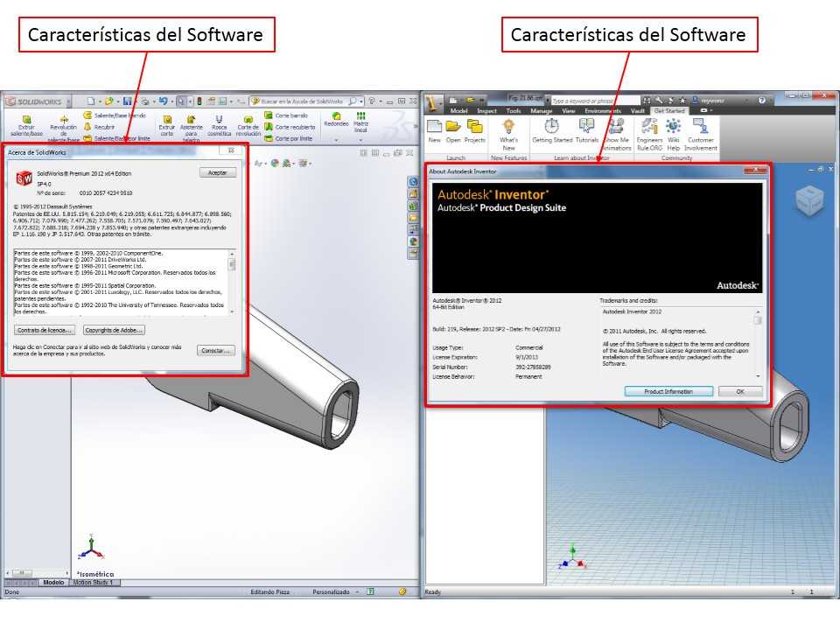Click SolidWorks Help question mark icon
840x630 pixels.
click(372, 101)
